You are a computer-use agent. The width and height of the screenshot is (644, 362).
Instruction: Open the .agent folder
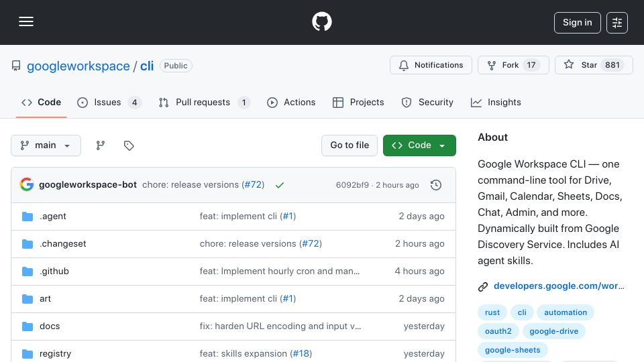(52, 217)
